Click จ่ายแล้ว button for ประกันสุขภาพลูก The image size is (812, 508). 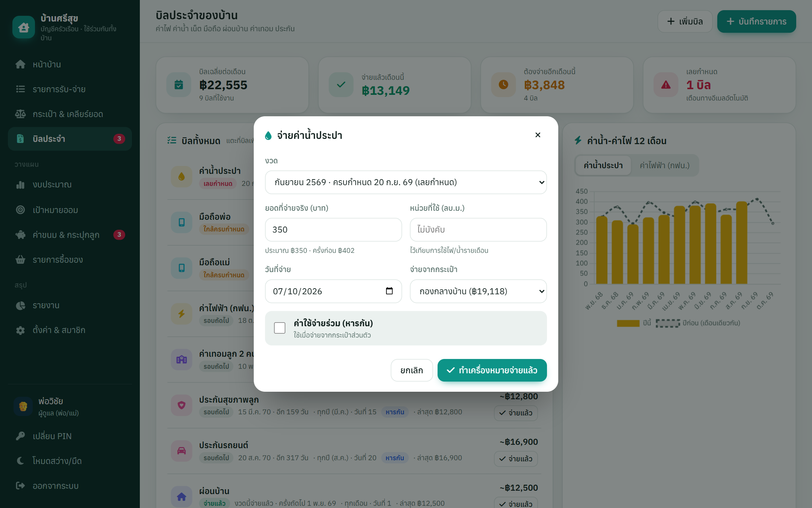tap(516, 413)
